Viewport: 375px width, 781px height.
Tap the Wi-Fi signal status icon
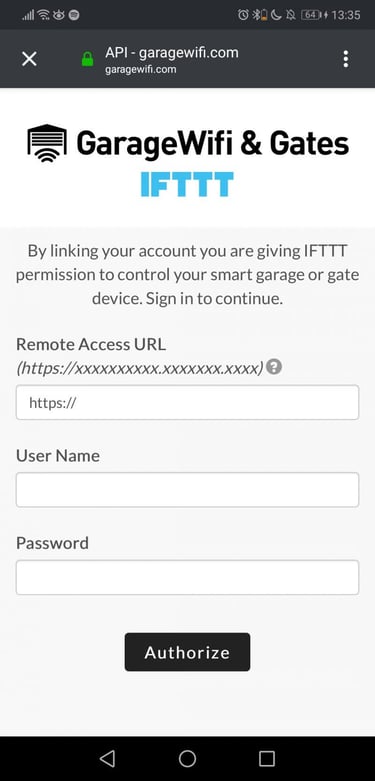point(45,15)
